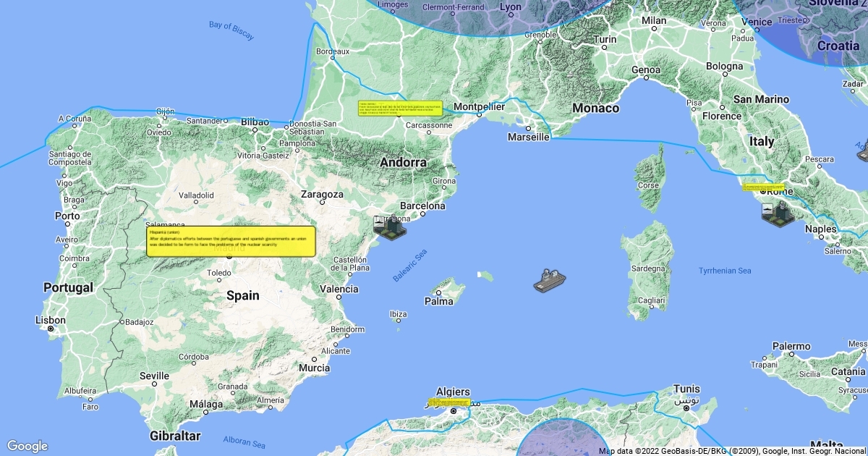The height and width of the screenshot is (456, 868).
Task: Click the Bologna city label
Action: 724,67
